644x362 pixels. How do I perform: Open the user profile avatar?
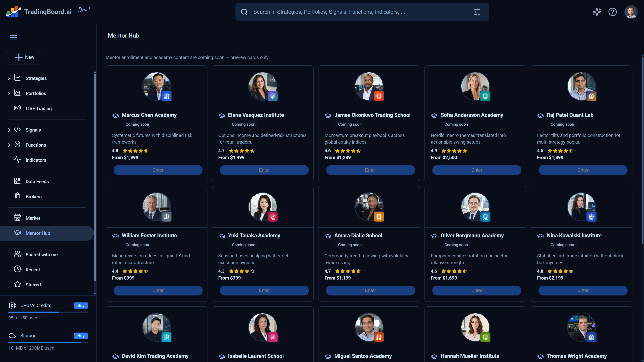(x=631, y=12)
